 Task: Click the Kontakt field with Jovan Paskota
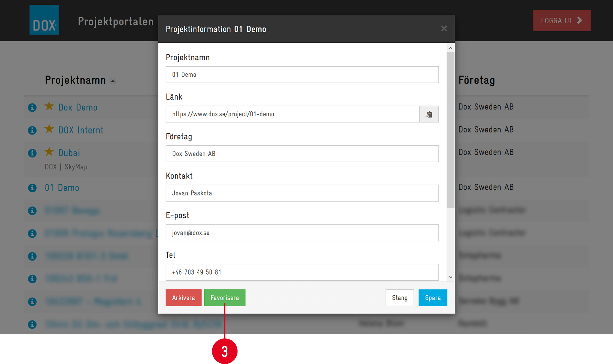[x=302, y=193]
